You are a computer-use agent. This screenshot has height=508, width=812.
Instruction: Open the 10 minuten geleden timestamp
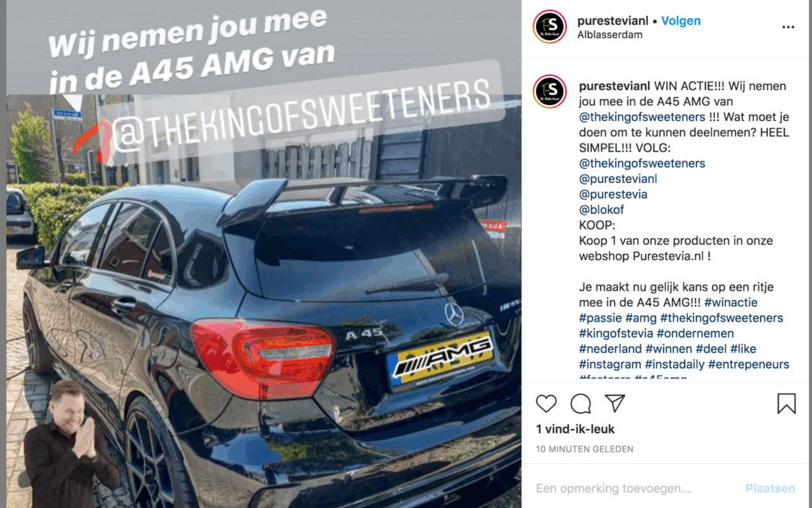[x=584, y=449]
